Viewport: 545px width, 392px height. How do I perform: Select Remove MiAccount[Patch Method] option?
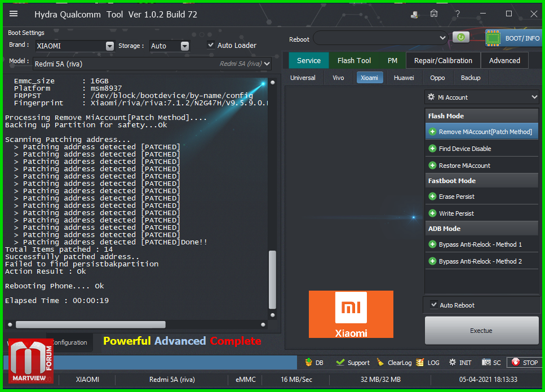point(482,132)
